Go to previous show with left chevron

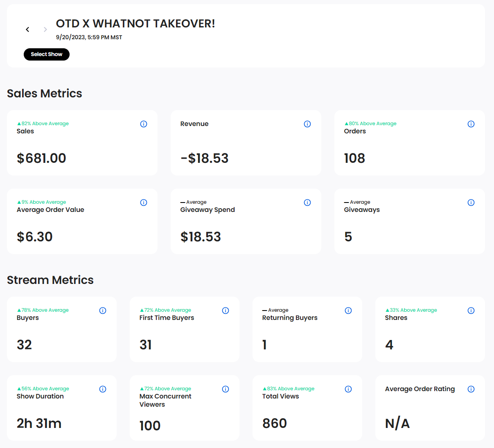pyautogui.click(x=27, y=29)
